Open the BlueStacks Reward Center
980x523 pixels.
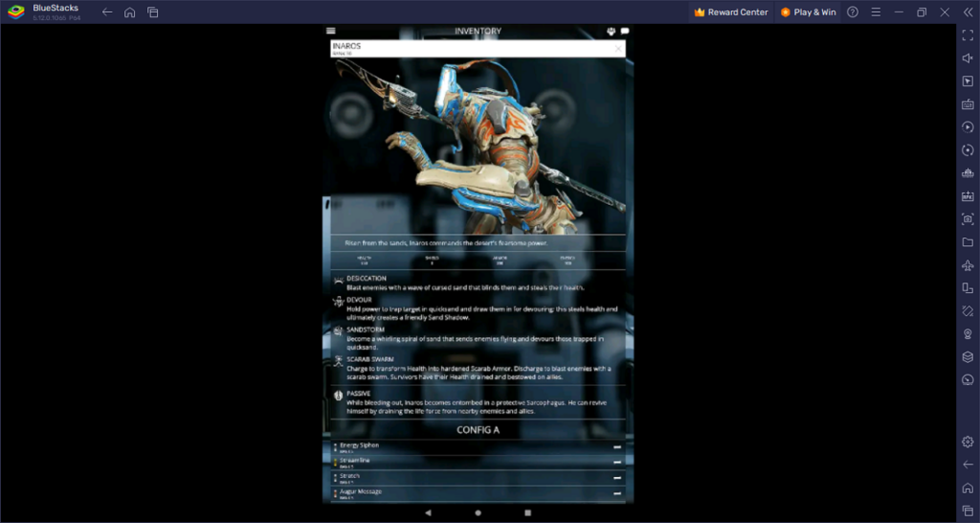pyautogui.click(x=730, y=11)
